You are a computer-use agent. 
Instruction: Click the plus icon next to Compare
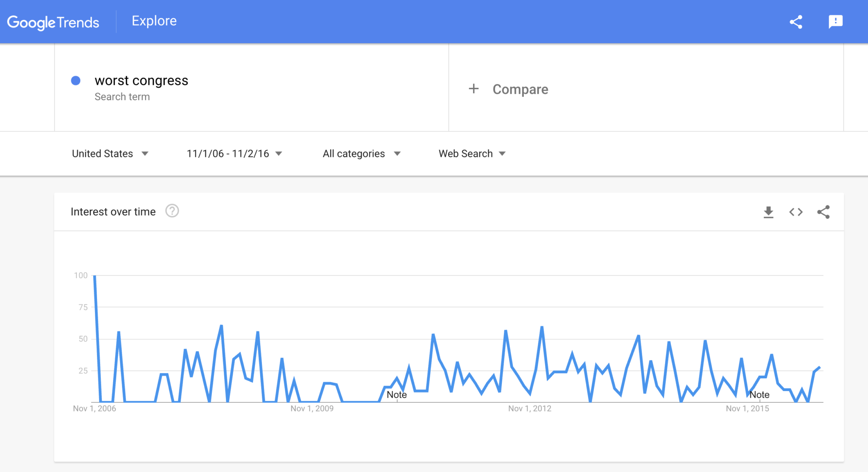(474, 89)
